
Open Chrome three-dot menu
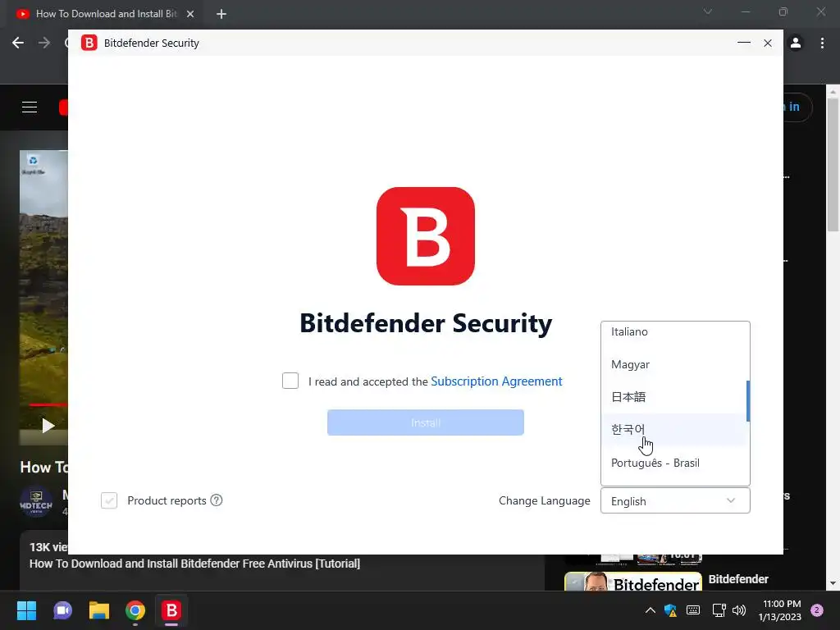click(822, 43)
